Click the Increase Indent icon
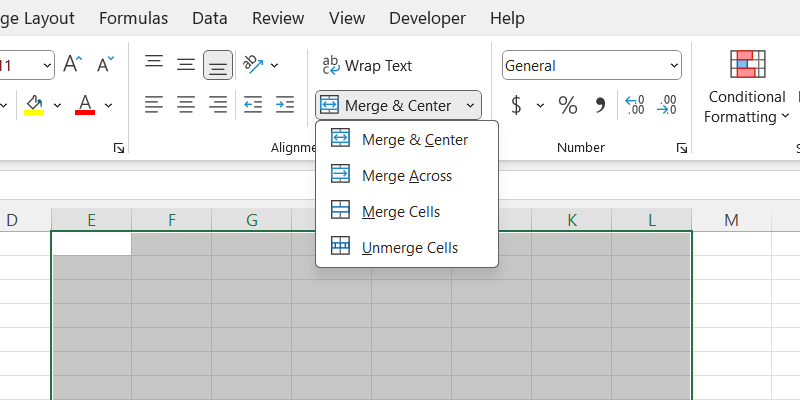 tap(285, 104)
